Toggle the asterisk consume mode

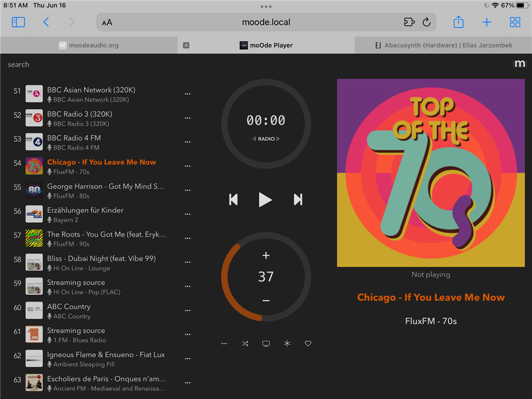click(x=287, y=344)
